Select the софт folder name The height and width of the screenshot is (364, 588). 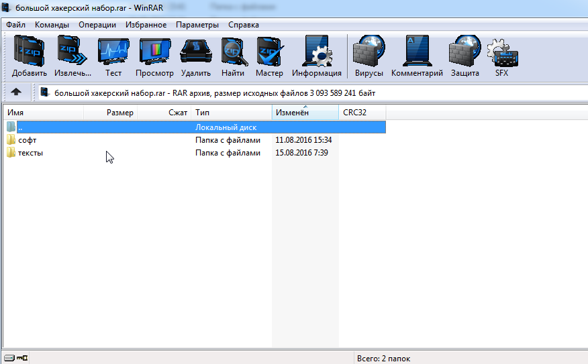(28, 140)
